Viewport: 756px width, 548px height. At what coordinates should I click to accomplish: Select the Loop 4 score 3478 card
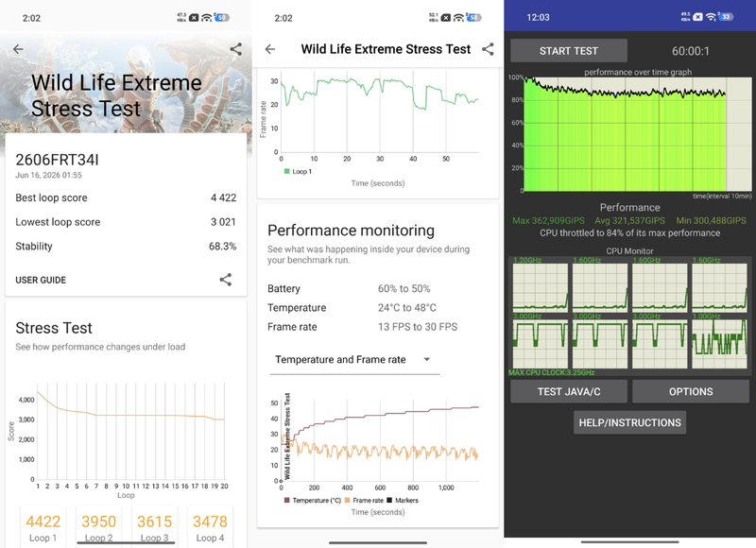click(x=210, y=527)
